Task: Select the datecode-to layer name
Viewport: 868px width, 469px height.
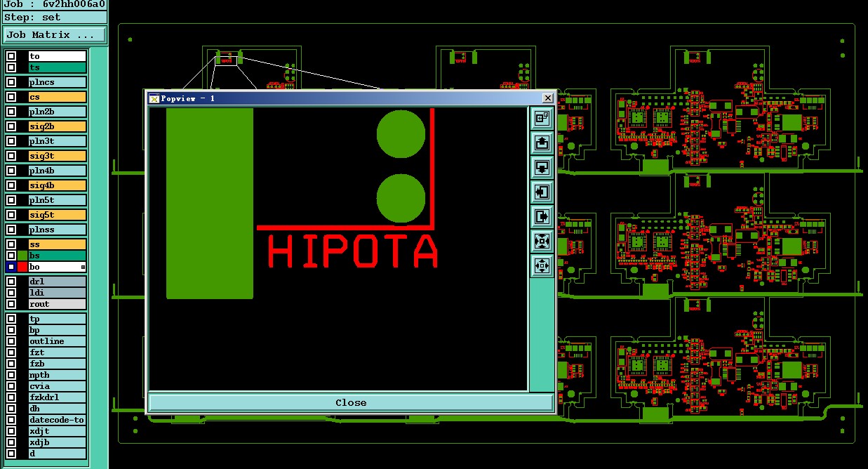Action: (x=58, y=420)
